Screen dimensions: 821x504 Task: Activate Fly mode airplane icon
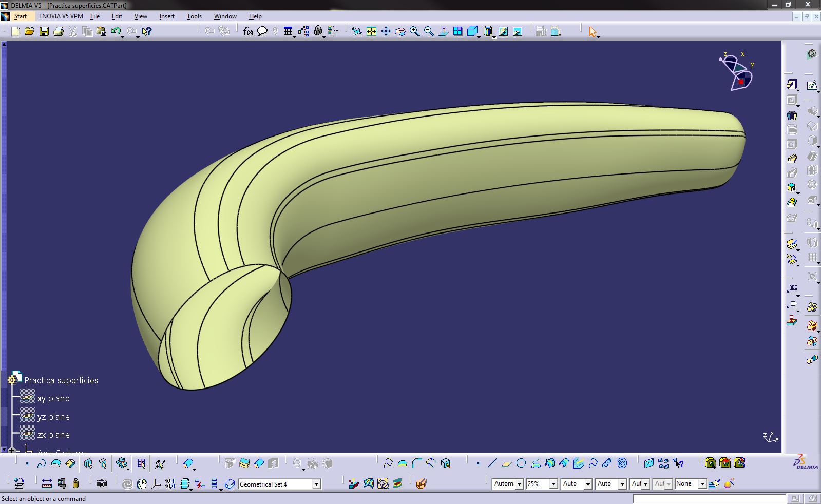coord(357,32)
